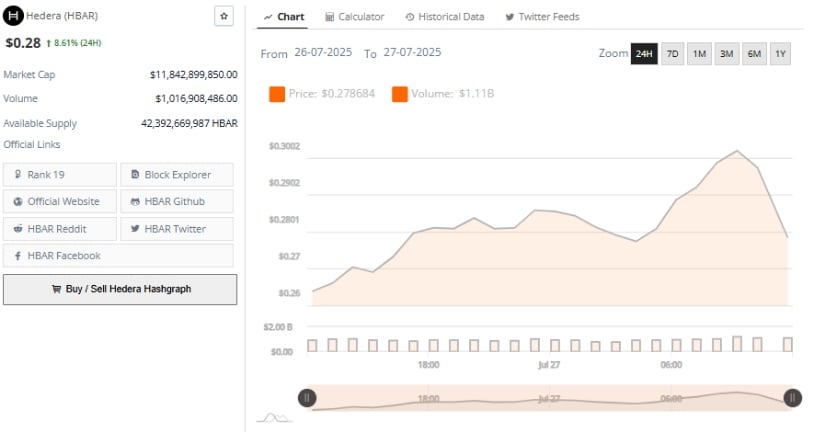
Task: Open the Historical Data tab
Action: pyautogui.click(x=445, y=17)
